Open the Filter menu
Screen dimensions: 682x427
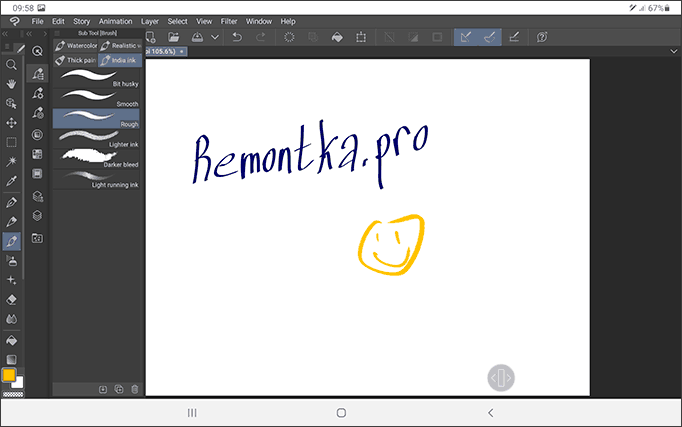[229, 21]
